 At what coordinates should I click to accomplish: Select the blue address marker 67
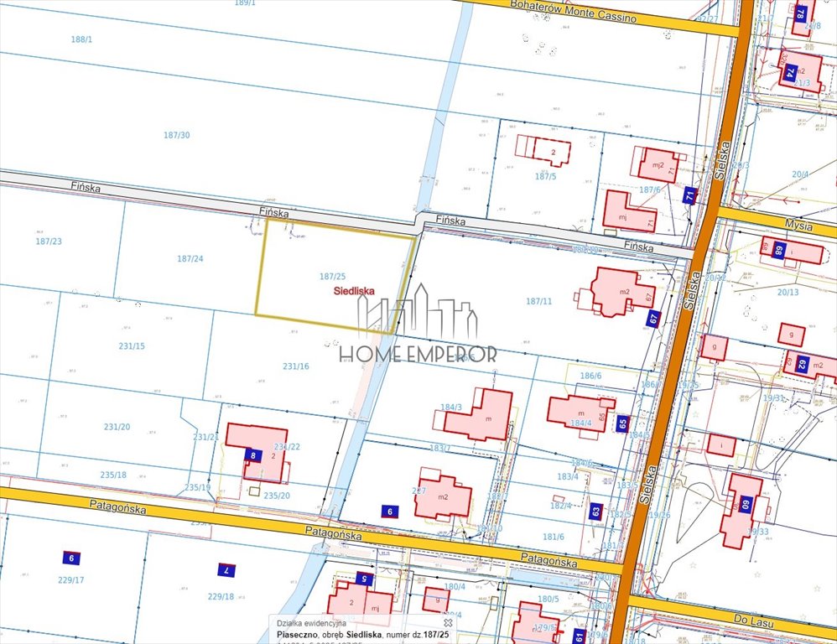[x=653, y=319]
